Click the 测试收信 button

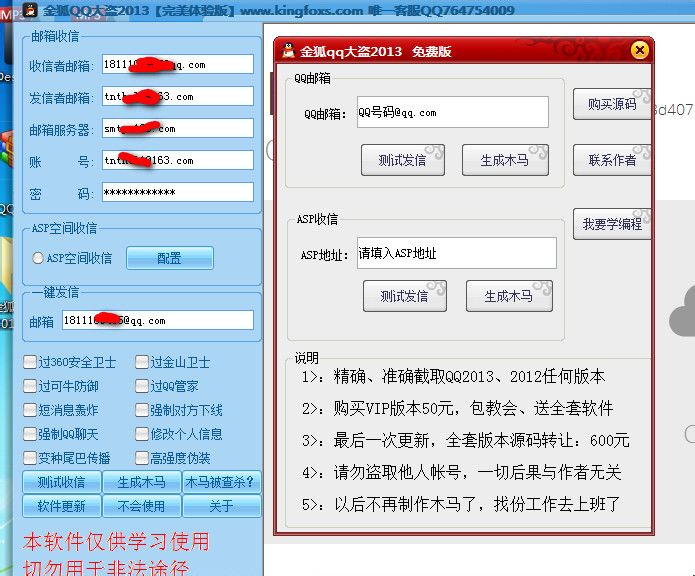coord(62,482)
